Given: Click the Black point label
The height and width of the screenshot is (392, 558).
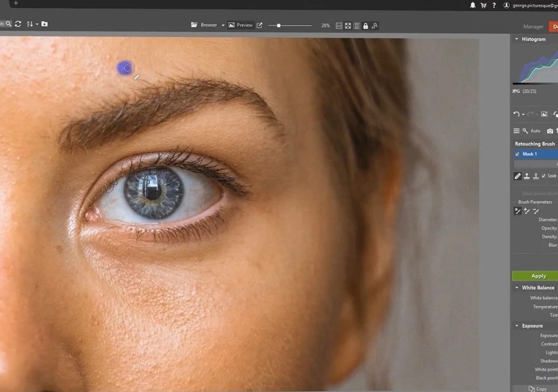Looking at the screenshot, I should (547, 378).
